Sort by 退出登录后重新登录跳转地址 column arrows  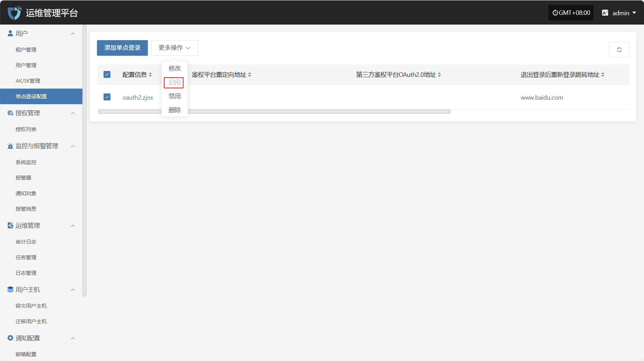[x=603, y=74]
